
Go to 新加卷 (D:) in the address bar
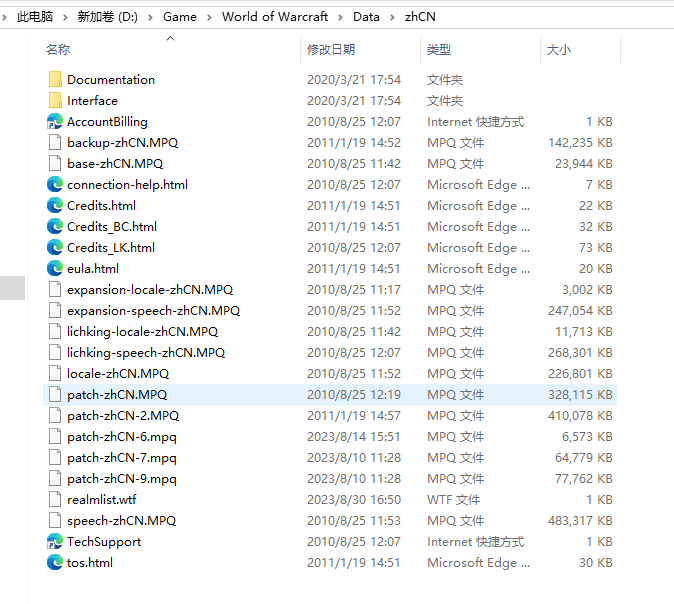(x=107, y=17)
